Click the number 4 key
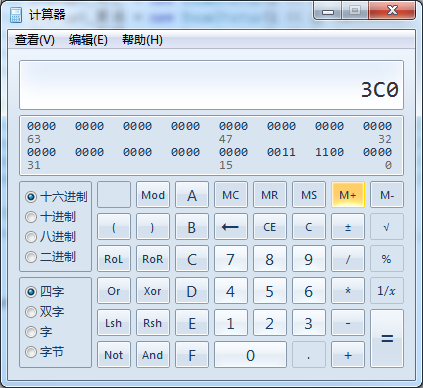The width and height of the screenshot is (423, 388). pos(231,291)
